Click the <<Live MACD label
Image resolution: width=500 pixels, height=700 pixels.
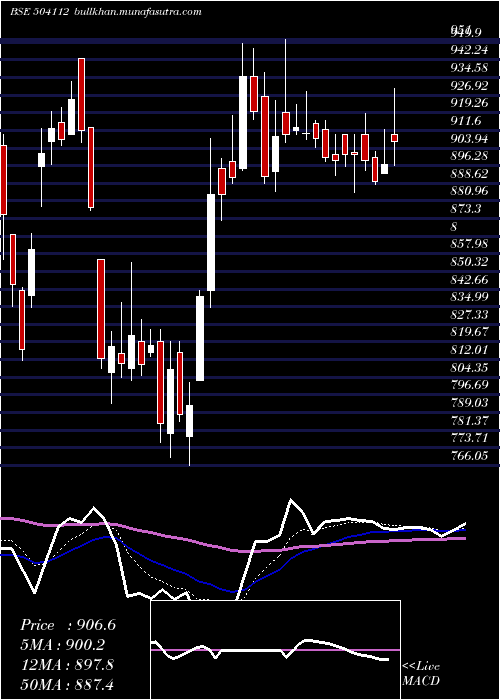coord(421,673)
